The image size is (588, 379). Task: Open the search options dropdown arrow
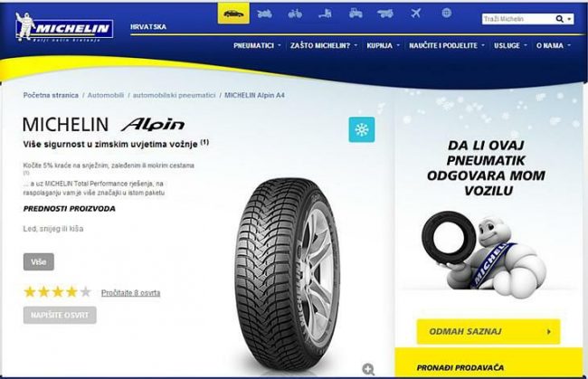569,19
